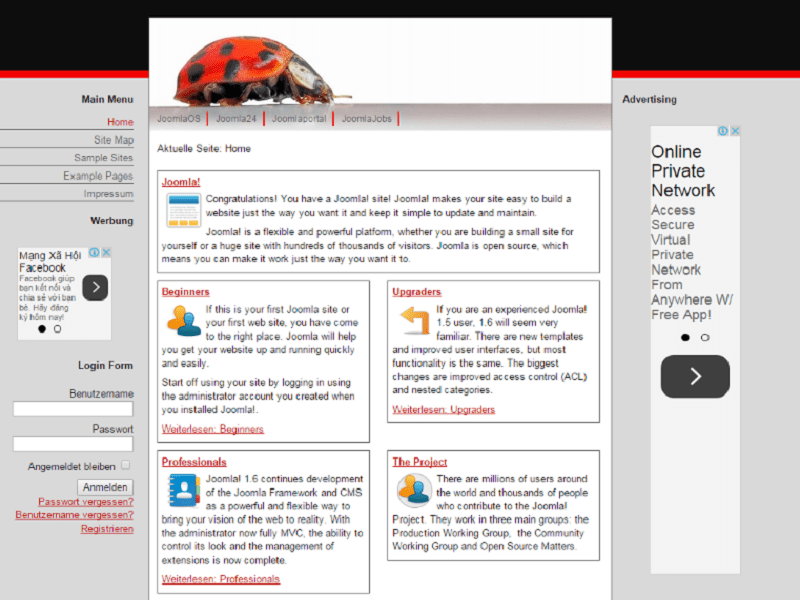
Task: Select first dot in Facebook ad
Action: tap(42, 329)
